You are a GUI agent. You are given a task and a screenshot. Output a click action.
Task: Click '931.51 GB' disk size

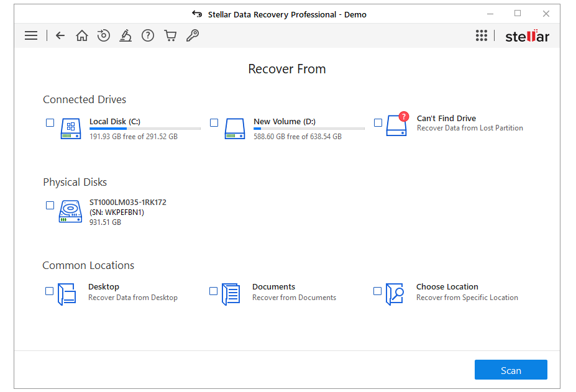[x=105, y=222]
